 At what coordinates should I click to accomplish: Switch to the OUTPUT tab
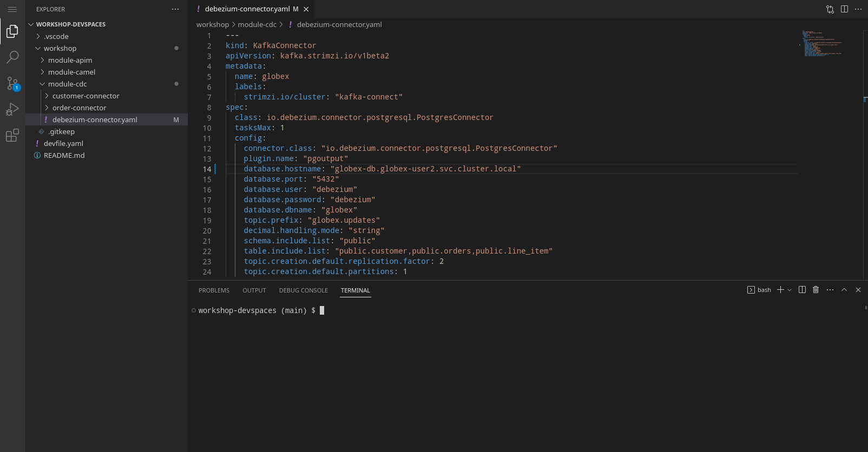tap(254, 290)
